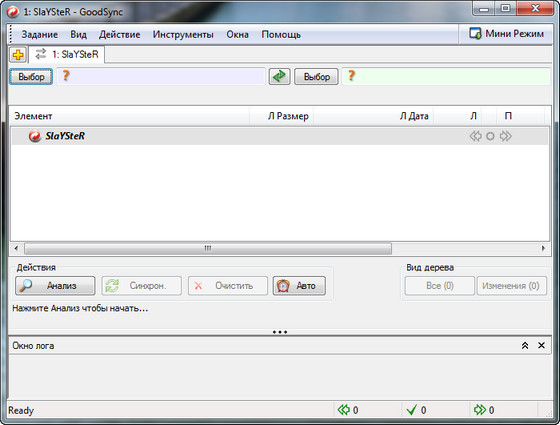The width and height of the screenshot is (560, 425).
Task: Click the GoodSync title bar app icon
Action: 13,12
